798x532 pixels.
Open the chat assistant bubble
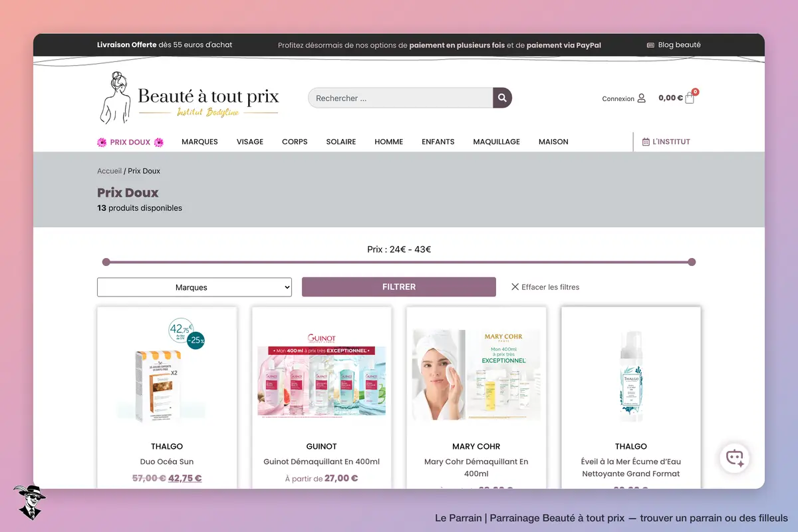click(x=735, y=458)
